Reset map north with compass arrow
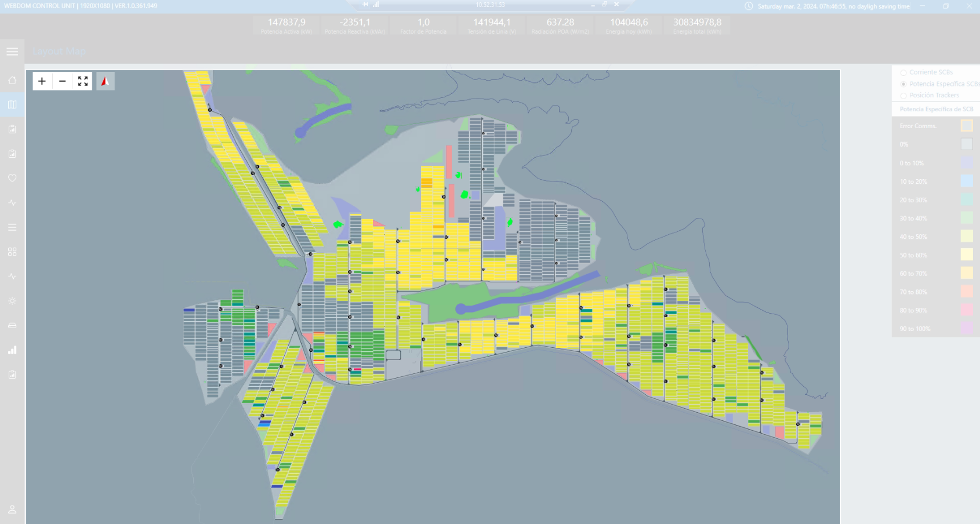This screenshot has height=525, width=980. (105, 81)
